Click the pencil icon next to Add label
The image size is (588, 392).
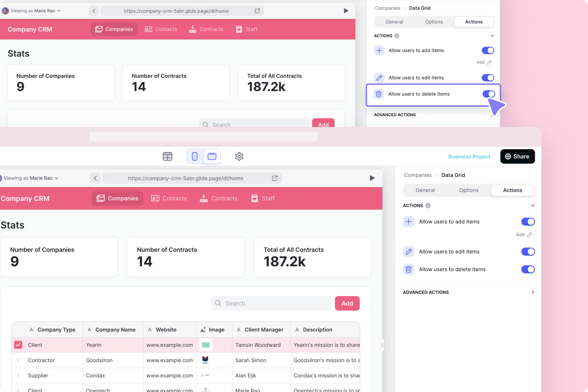(x=530, y=235)
